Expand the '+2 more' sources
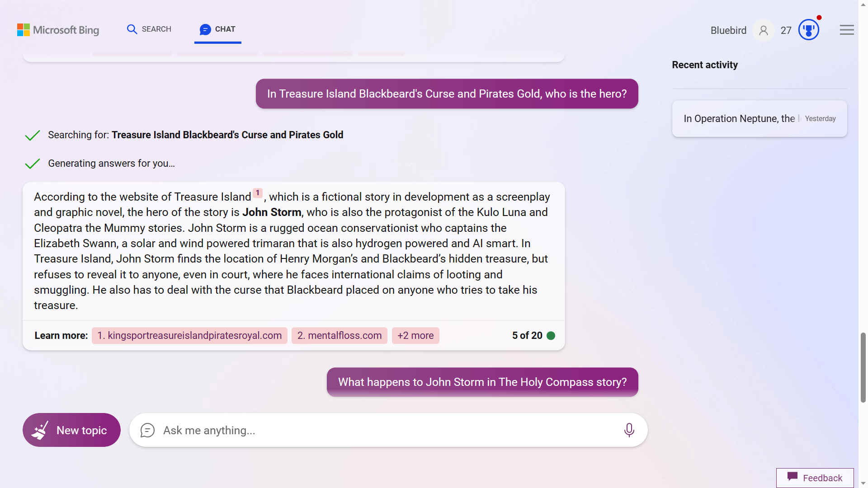 pyautogui.click(x=415, y=335)
